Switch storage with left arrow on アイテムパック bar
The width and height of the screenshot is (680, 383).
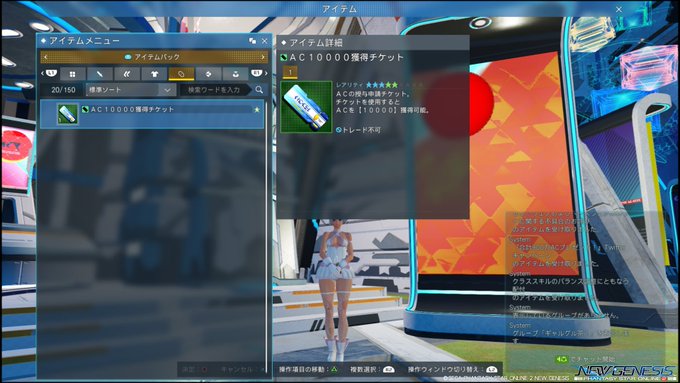pyautogui.click(x=46, y=57)
